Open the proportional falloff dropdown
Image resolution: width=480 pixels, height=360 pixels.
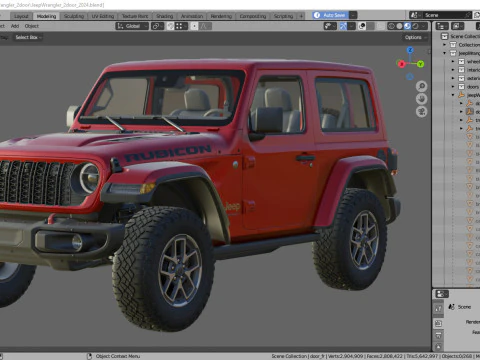click(x=205, y=26)
